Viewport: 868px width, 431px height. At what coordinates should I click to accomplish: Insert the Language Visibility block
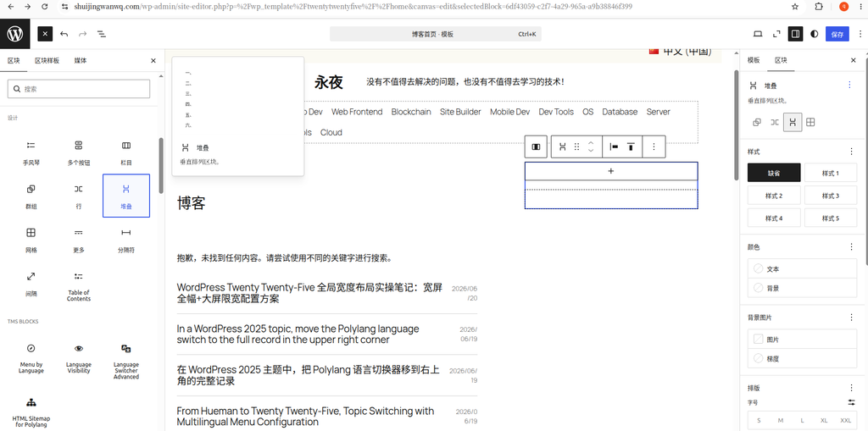click(x=79, y=358)
